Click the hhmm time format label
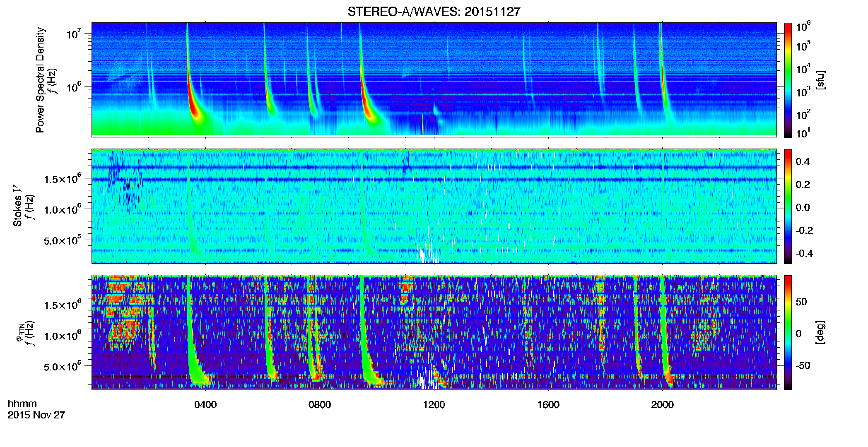868x447 pixels. click(22, 404)
